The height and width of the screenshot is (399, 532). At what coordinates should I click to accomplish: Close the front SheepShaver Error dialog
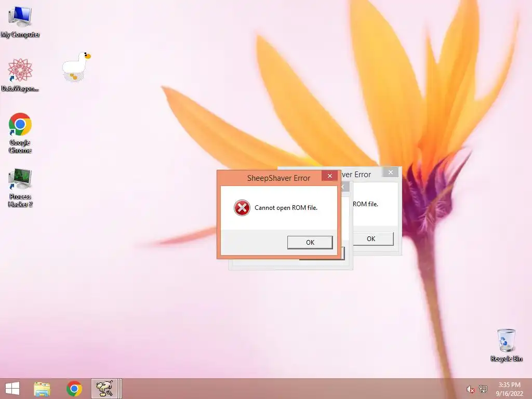coord(329,176)
